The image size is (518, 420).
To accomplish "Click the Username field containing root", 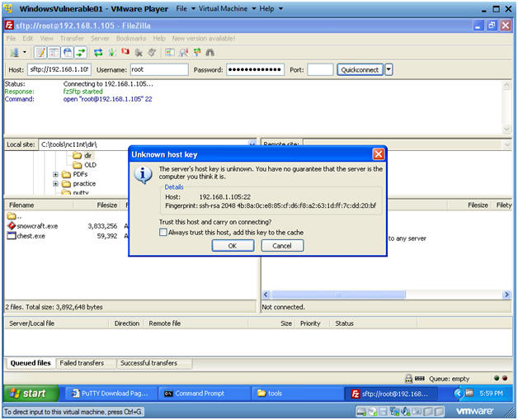I will coord(159,69).
